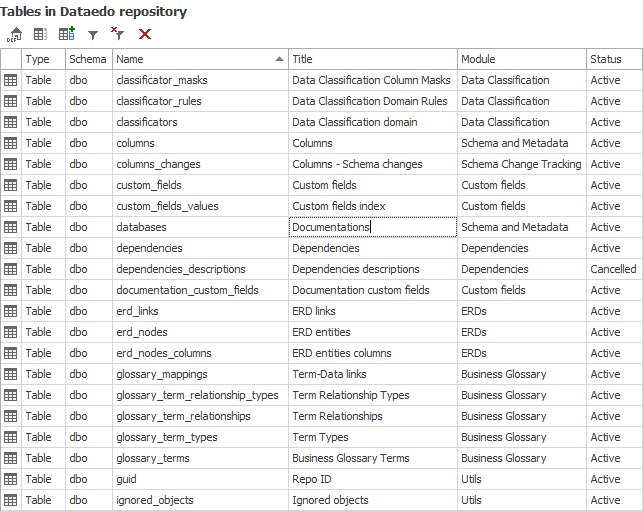Select the table icon for ignored_objects row
The width and height of the screenshot is (643, 511).
[x=11, y=500]
